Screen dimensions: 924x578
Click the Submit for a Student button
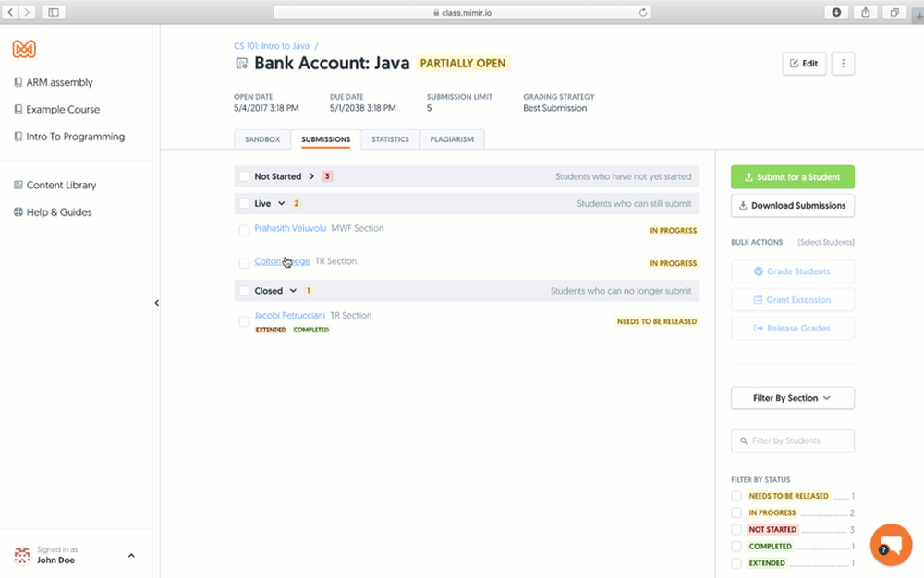coord(792,177)
